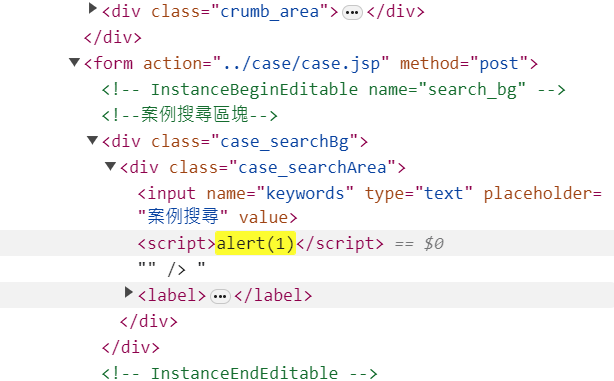Click the highlighted alert(1) text
614x381 pixels.
[x=255, y=243]
